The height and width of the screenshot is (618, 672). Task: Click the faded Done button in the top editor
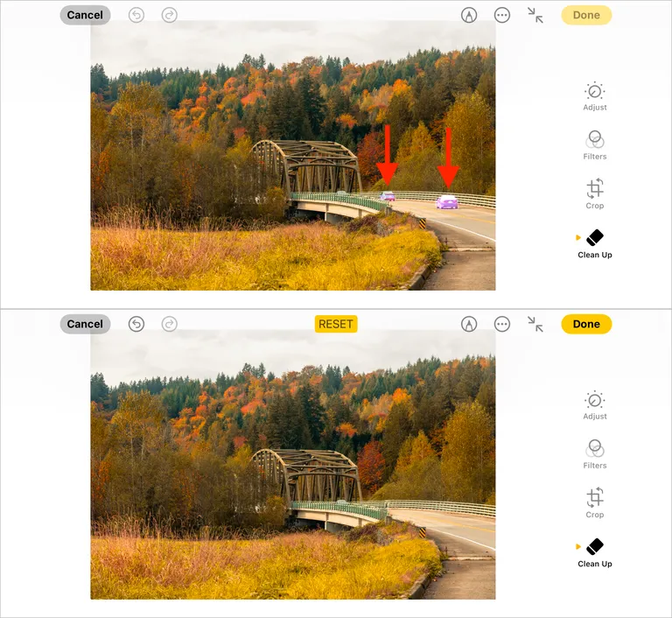586,16
